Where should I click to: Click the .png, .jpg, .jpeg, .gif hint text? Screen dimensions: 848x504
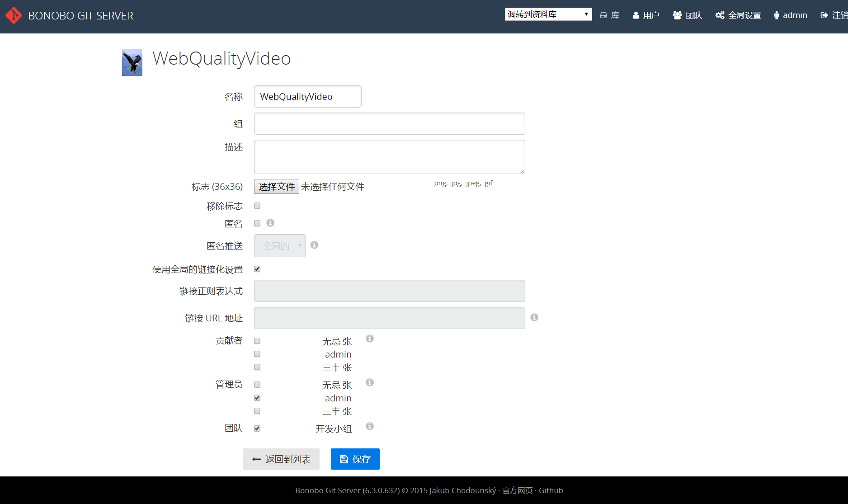click(462, 183)
